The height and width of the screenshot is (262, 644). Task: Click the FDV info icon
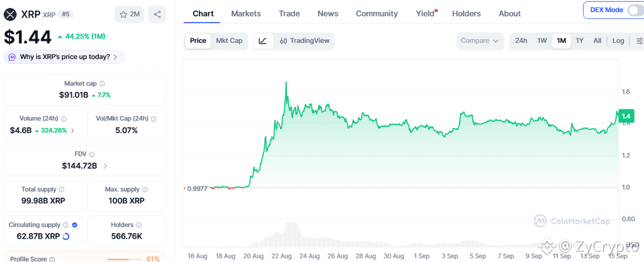click(92, 155)
